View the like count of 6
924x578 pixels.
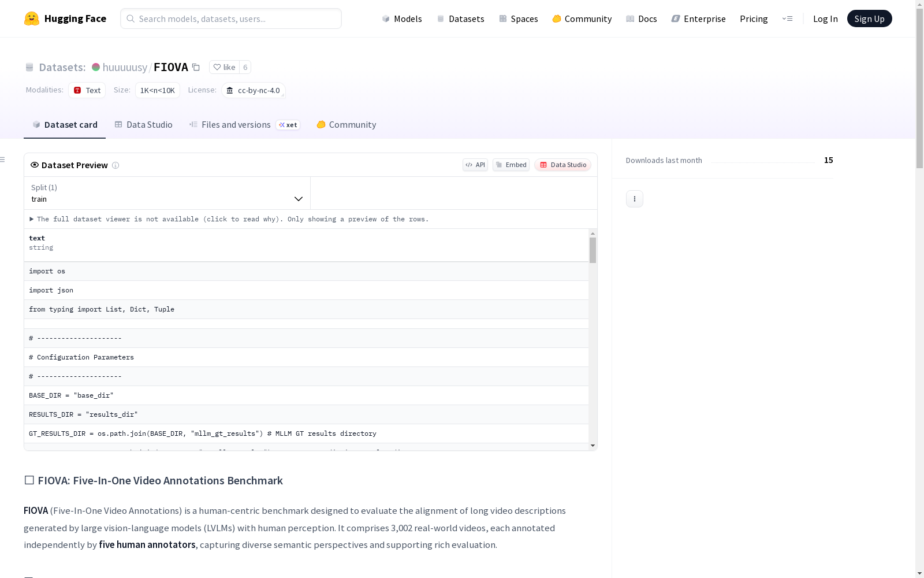245,67
